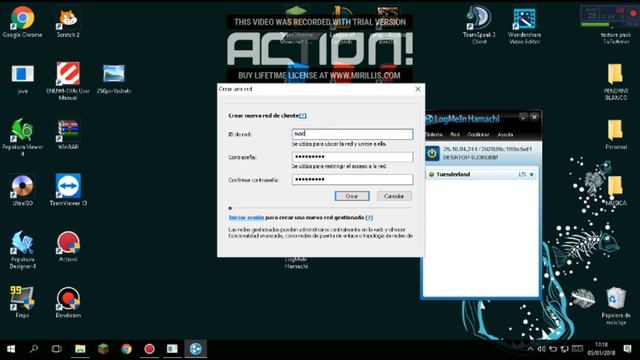Viewport: 640px width, 360px height.
Task: Open Hamachi Ayuda menu
Action: [505, 134]
